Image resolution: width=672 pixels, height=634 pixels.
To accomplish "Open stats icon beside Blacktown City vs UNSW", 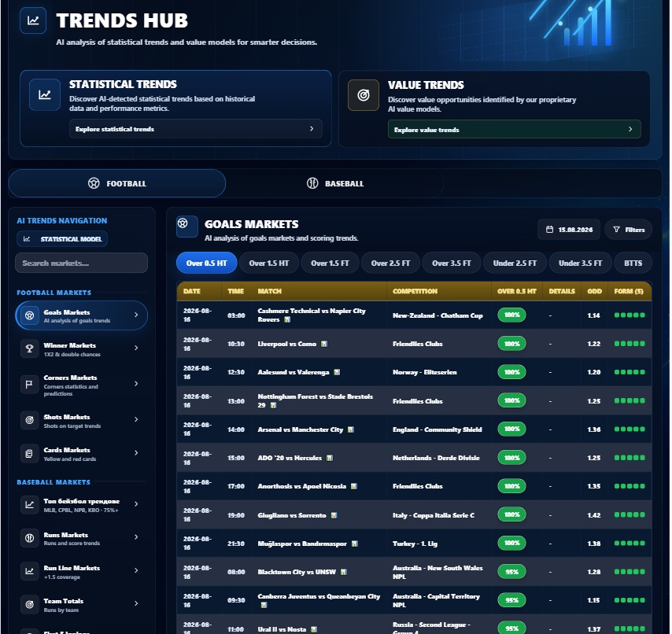I will (343, 572).
